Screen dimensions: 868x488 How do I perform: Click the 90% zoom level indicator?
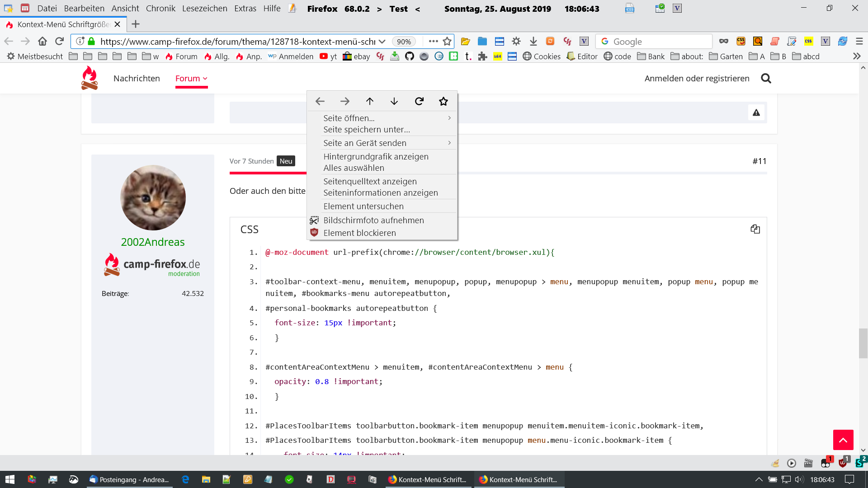coord(403,42)
